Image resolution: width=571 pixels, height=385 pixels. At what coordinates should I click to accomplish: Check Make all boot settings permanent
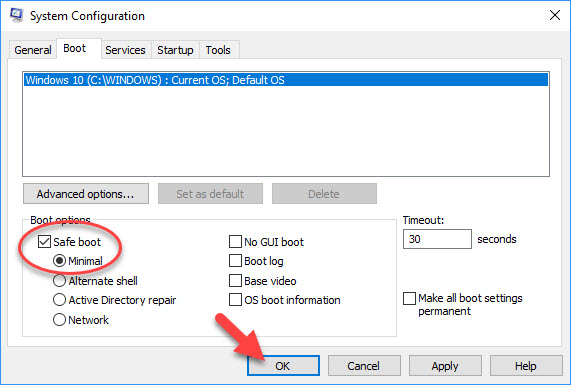[x=409, y=298]
